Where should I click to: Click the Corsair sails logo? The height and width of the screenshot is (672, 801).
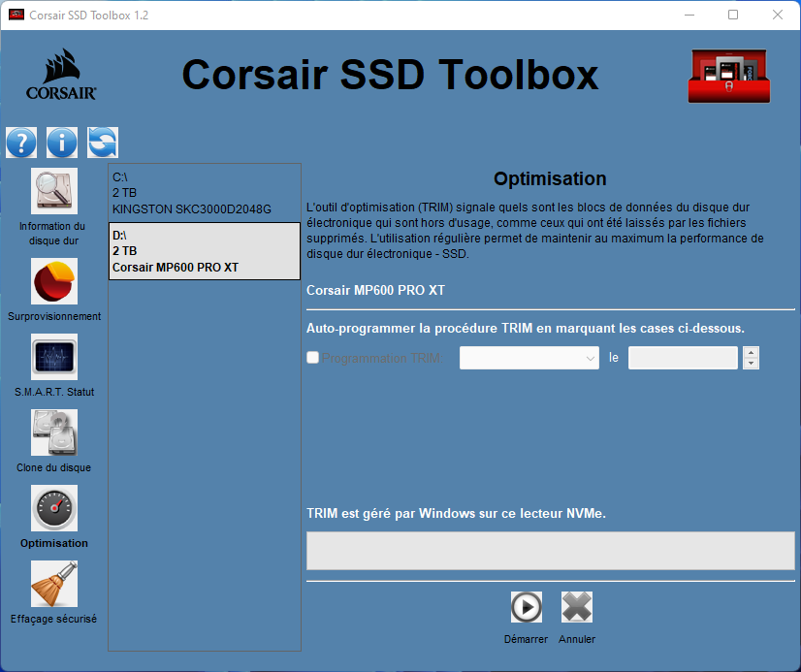(x=61, y=75)
